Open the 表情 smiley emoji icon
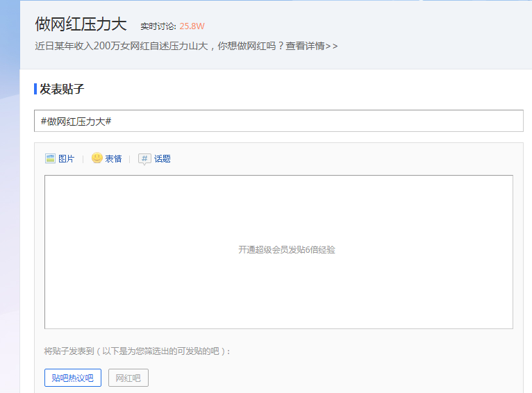Screen dimensions: 532x393 click(x=97, y=158)
